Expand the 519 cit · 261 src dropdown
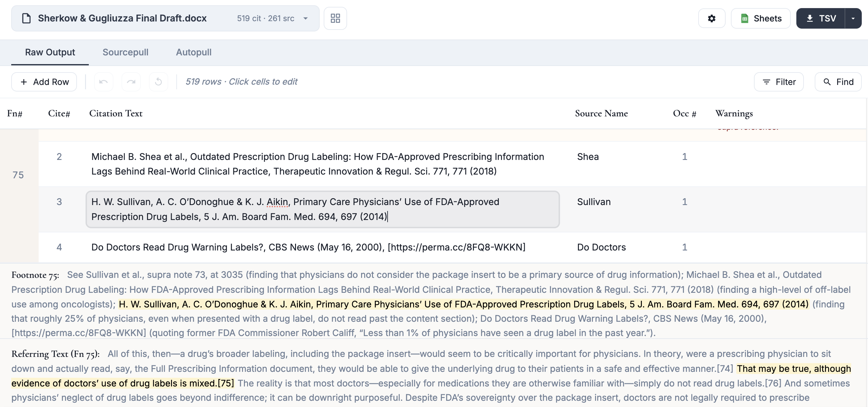This screenshot has height=407, width=868. tap(305, 18)
